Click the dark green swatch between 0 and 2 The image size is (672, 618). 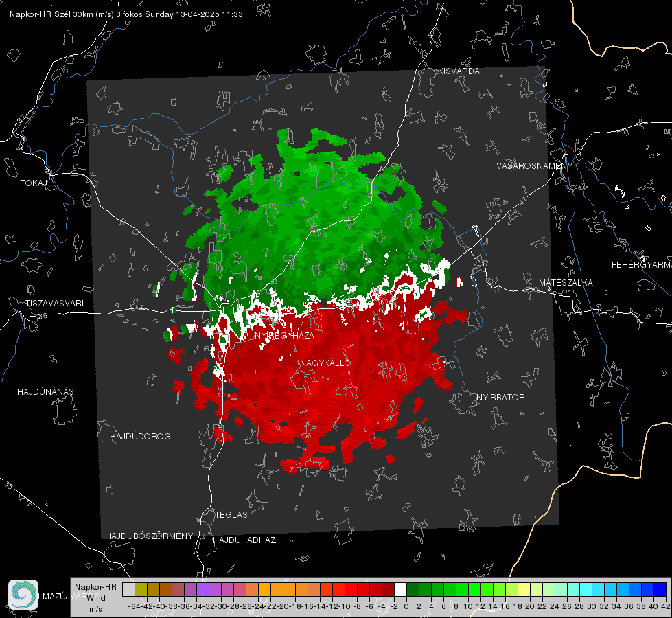(413, 589)
